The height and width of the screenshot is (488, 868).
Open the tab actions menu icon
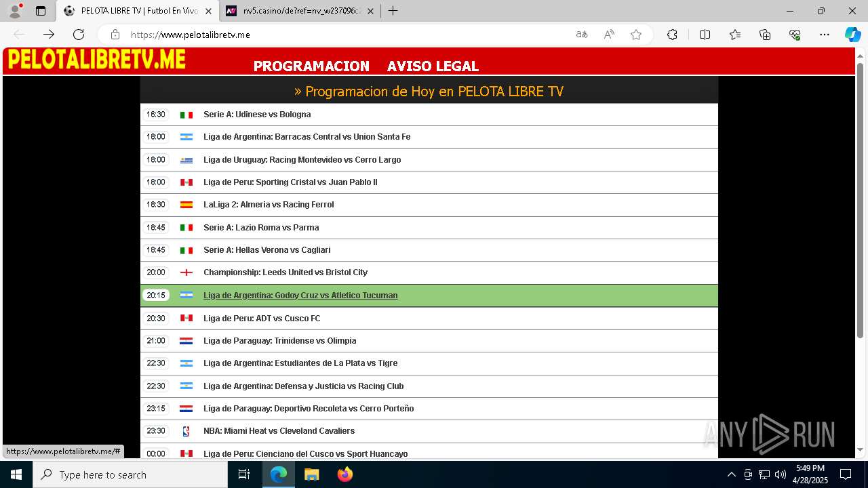pyautogui.click(x=41, y=11)
